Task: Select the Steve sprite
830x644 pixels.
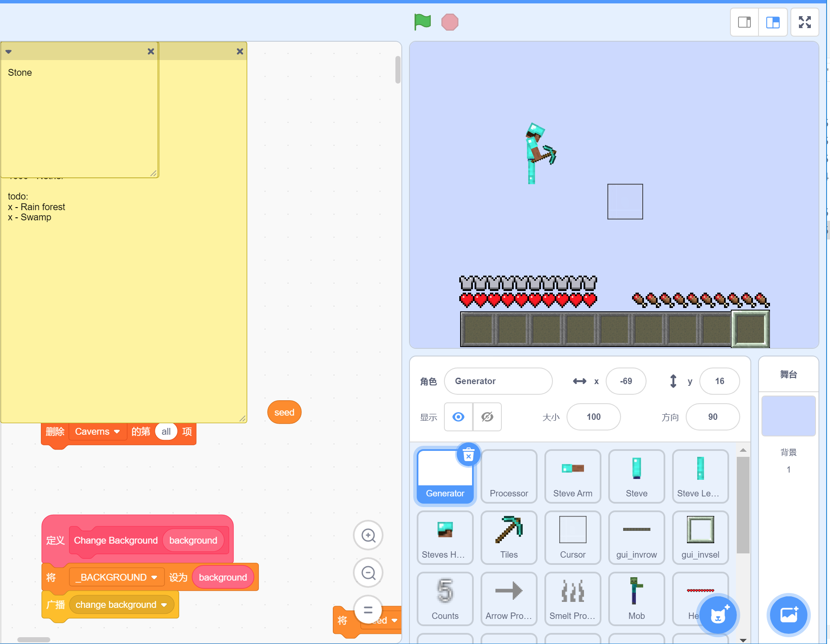Action: 636,477
